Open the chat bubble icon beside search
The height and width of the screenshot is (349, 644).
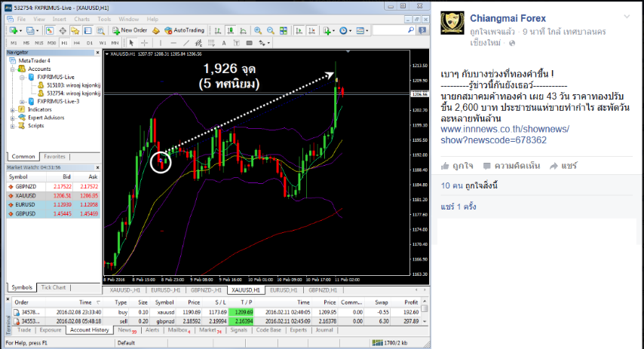422,30
